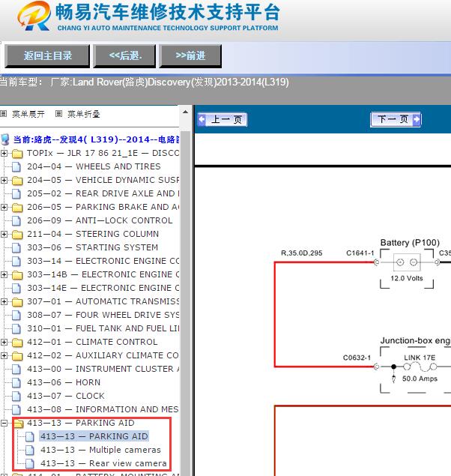Viewport: 451px width, 476px height.
Task: Open 413-13 Rear view camera
Action: click(x=103, y=463)
